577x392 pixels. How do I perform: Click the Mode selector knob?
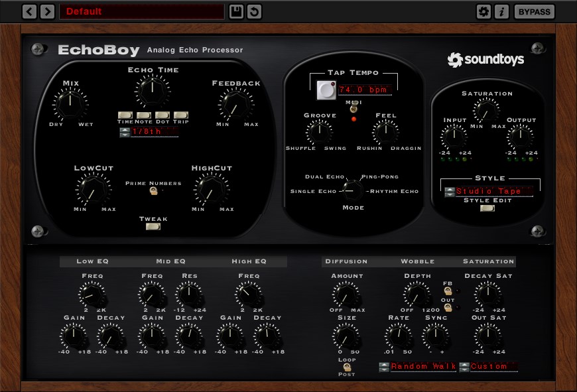[352, 190]
